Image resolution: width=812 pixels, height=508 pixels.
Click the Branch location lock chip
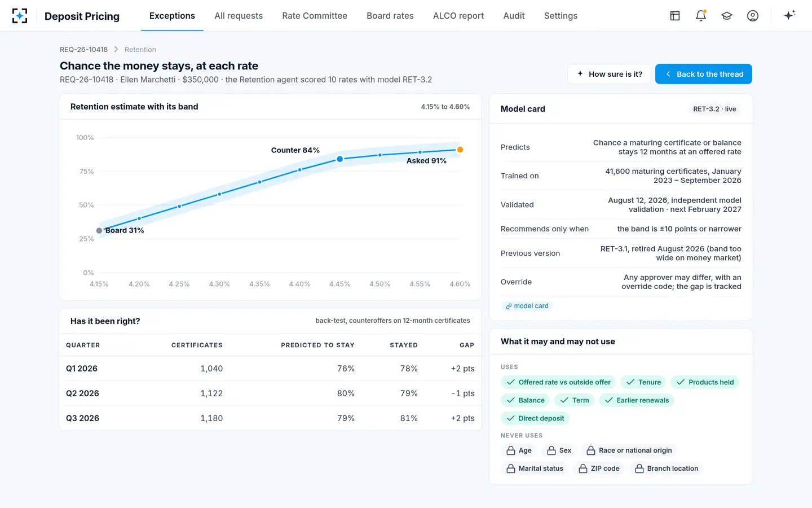click(667, 468)
